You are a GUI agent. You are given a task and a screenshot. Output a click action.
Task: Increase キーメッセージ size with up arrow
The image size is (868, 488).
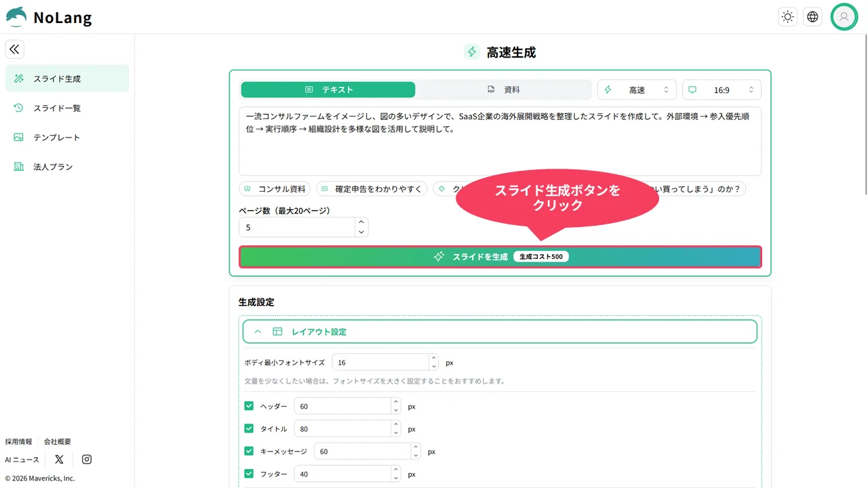(x=416, y=447)
